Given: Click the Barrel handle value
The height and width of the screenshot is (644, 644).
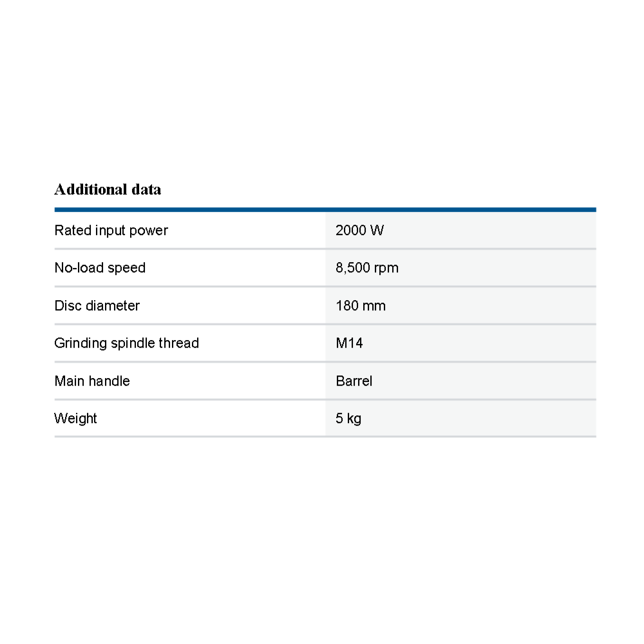Looking at the screenshot, I should pyautogui.click(x=354, y=381).
